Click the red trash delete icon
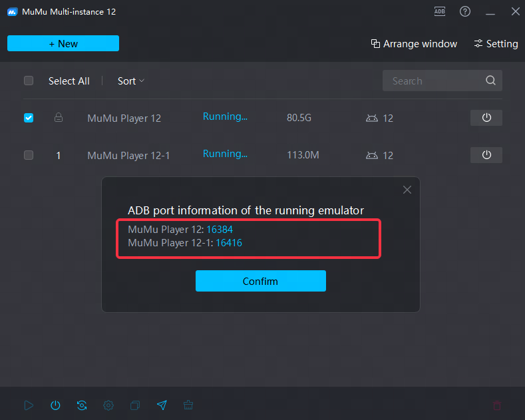Screen dimensions: 525x420 497,405
